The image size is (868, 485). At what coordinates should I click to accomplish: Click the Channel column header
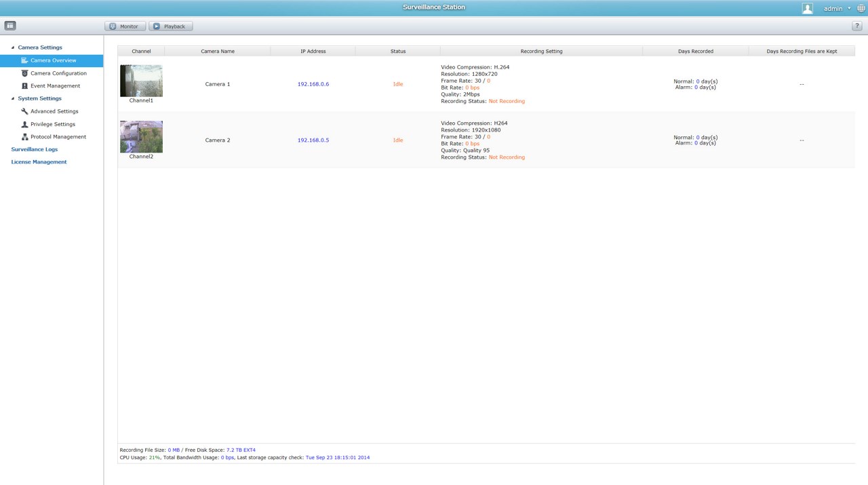tap(141, 51)
